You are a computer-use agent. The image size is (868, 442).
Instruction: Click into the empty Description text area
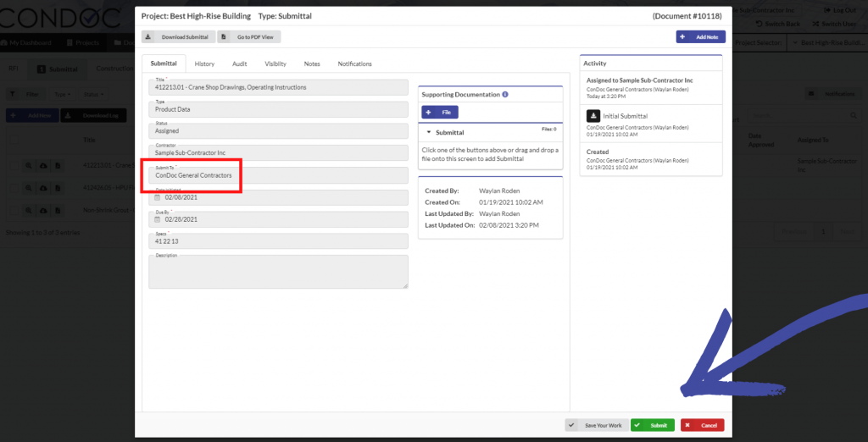[278, 272]
